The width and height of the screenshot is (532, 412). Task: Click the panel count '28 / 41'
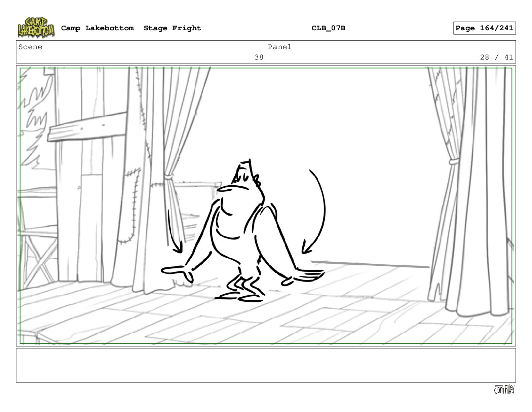pyautogui.click(x=496, y=57)
